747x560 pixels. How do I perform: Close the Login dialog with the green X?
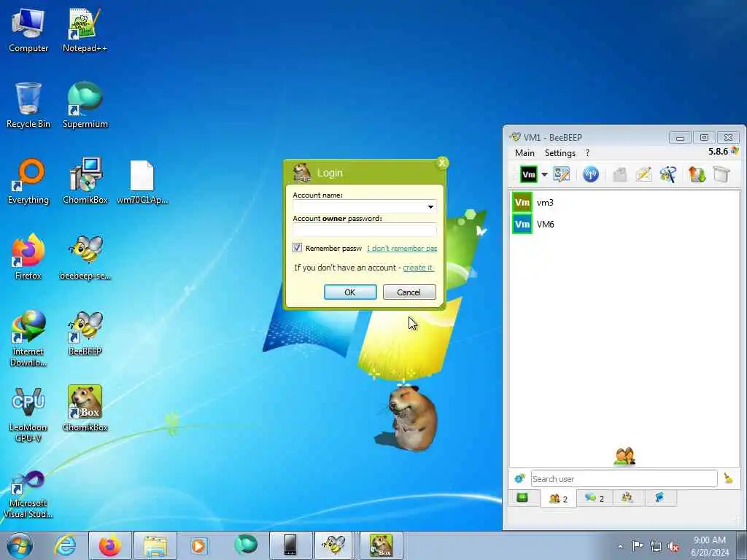click(x=442, y=163)
